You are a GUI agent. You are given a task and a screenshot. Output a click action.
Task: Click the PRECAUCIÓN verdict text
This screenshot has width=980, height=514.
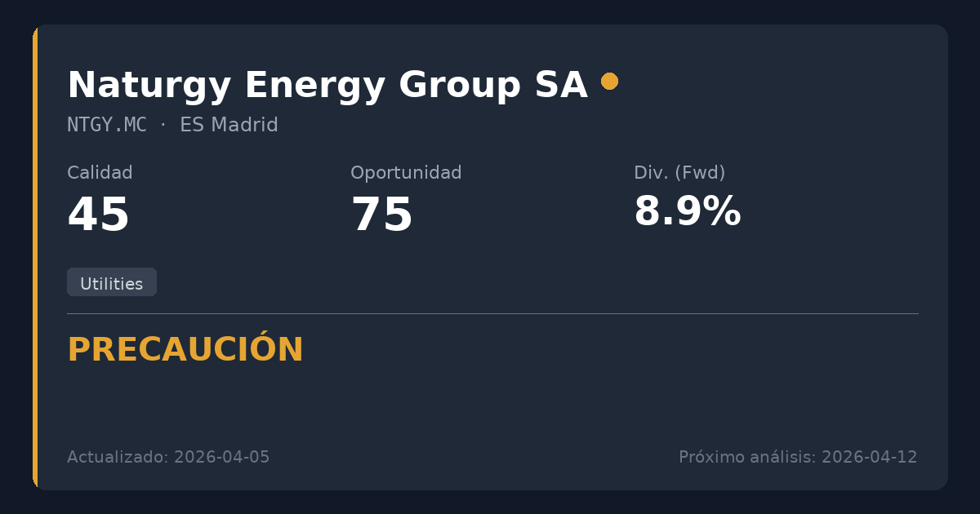point(185,350)
